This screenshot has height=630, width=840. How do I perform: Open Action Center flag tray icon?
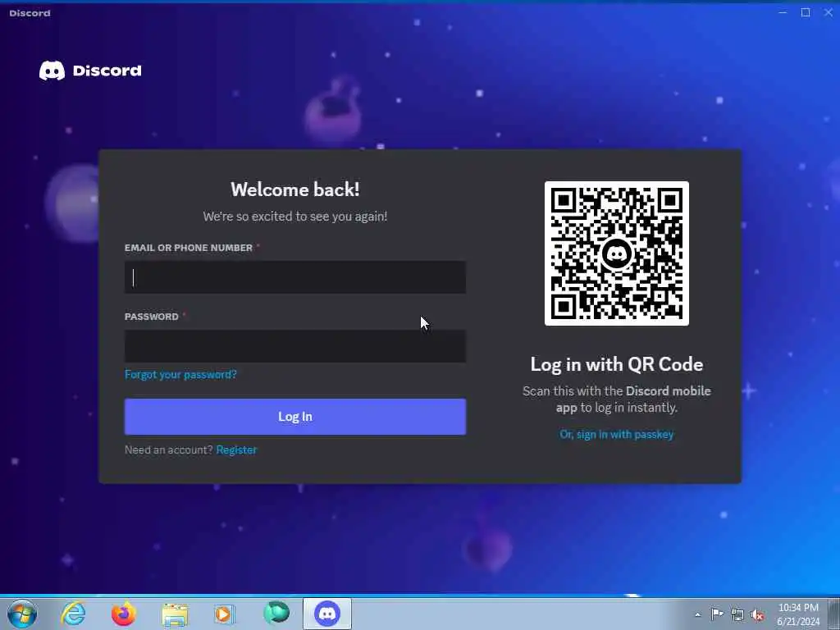click(717, 614)
